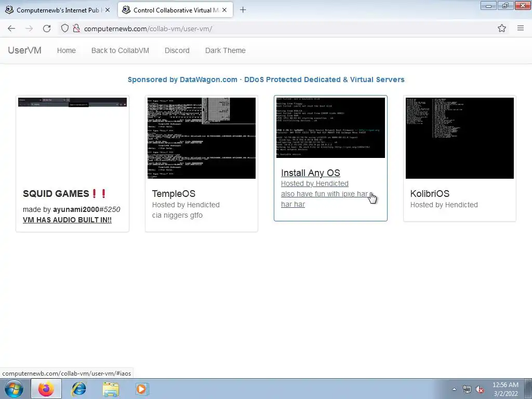532x399 pixels.
Task: Close the Control Collaborative Virtual Machines tab
Action: pyautogui.click(x=224, y=10)
